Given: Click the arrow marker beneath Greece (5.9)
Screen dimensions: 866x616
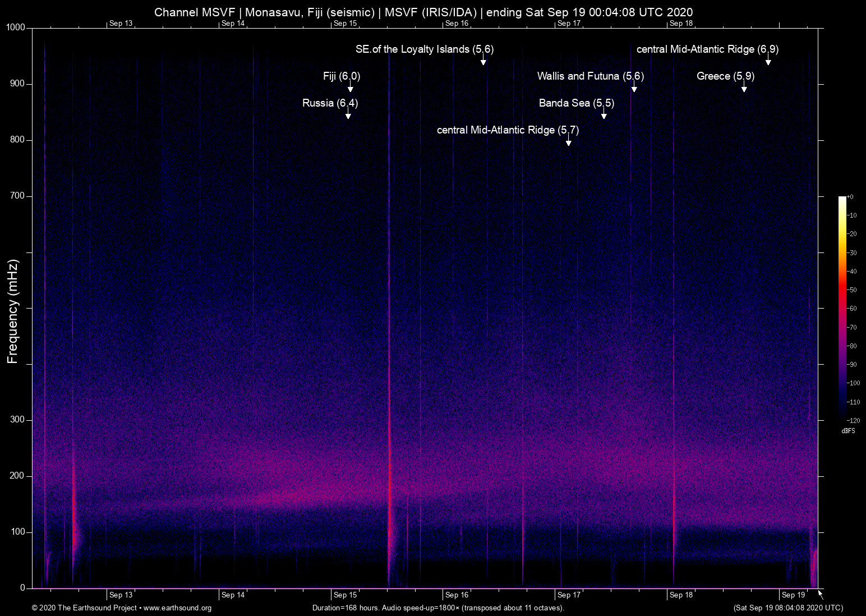Looking at the screenshot, I should [x=744, y=88].
